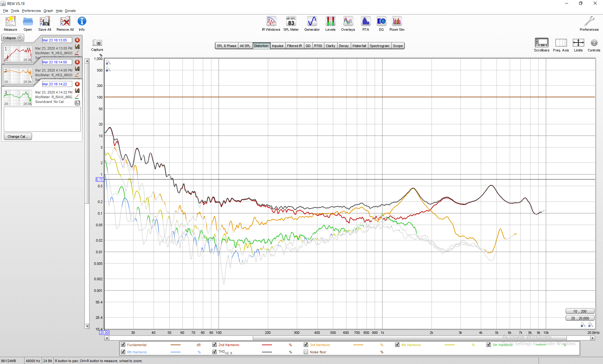Toggle the 3rd Harmonic checkbox

(x=306, y=345)
